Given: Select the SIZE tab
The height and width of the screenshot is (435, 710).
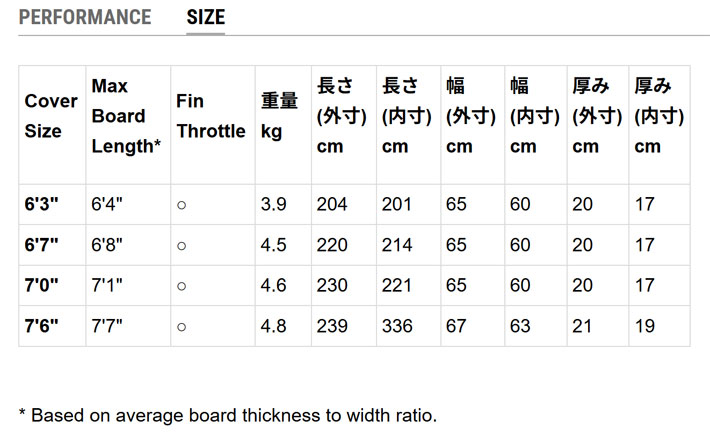Looking at the screenshot, I should coord(206,17).
